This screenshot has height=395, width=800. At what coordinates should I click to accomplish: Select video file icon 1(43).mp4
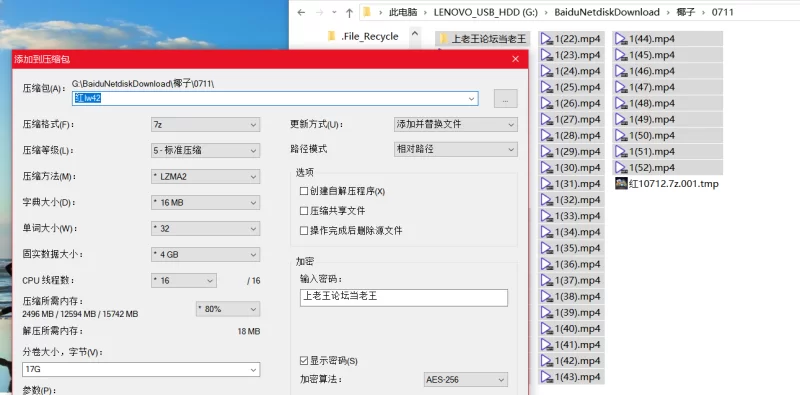[547, 377]
